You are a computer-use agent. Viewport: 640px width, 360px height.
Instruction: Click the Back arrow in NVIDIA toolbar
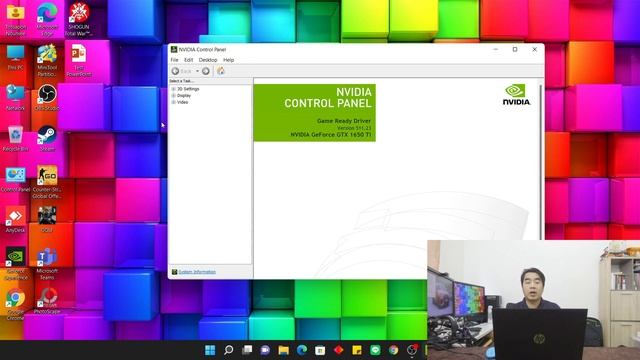coord(176,71)
